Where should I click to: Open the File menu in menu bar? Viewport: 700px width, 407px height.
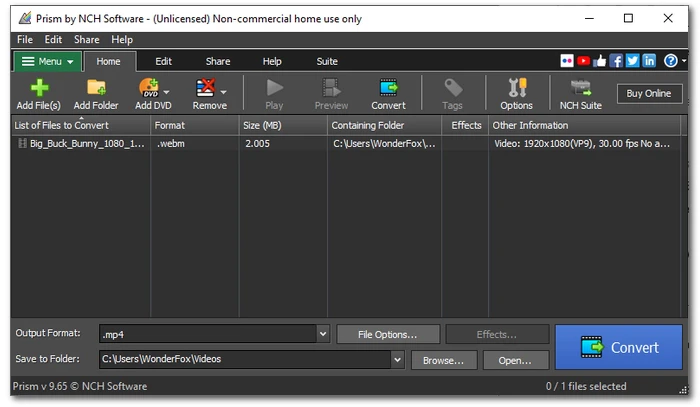tap(25, 40)
